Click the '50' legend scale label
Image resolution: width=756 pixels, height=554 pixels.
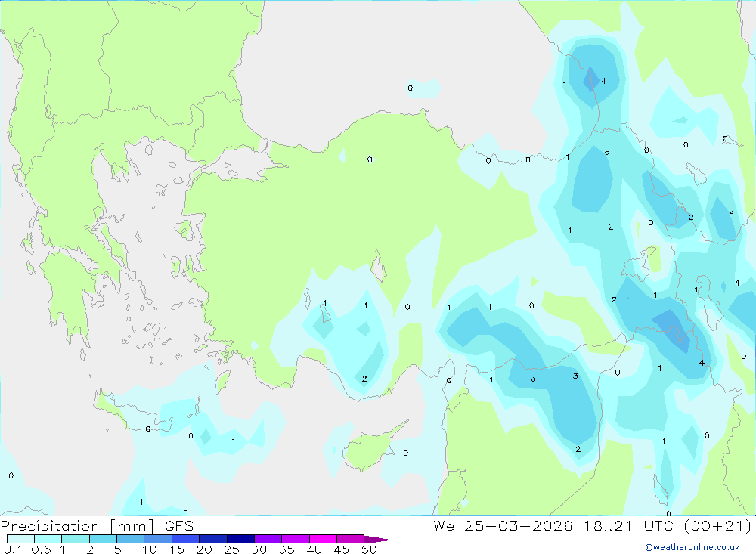click(x=369, y=549)
